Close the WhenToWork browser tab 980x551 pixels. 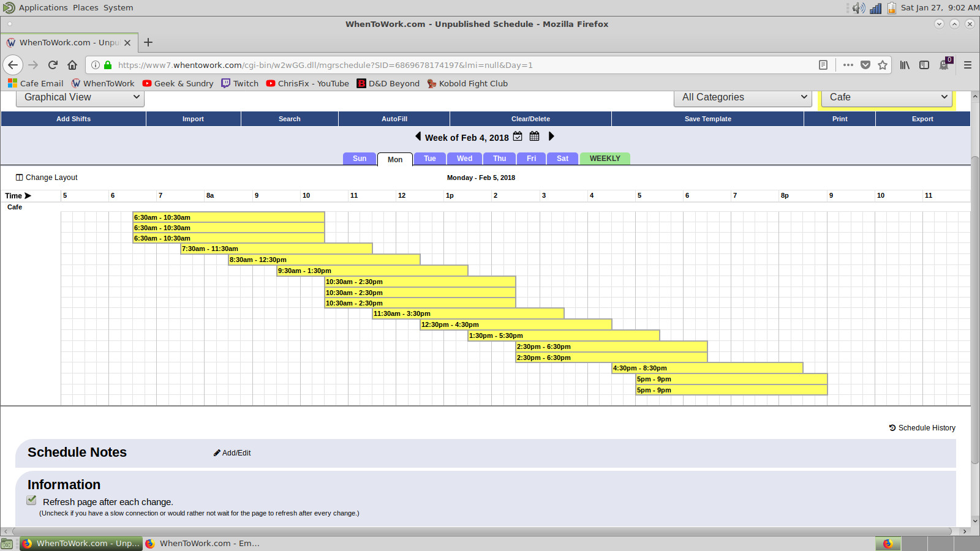(127, 43)
